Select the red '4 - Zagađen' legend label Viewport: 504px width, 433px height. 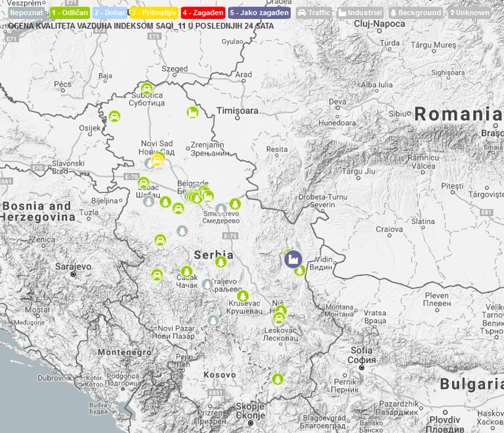pos(203,13)
